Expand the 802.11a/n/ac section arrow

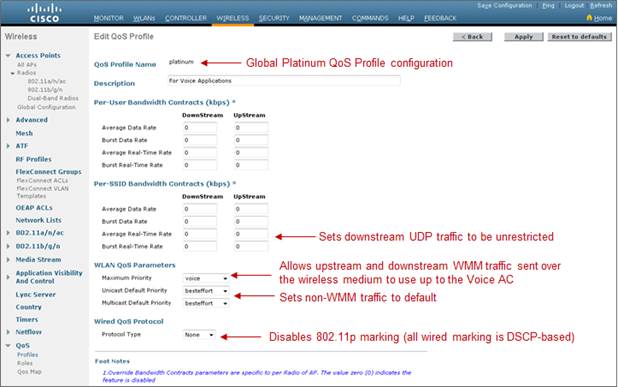8,233
